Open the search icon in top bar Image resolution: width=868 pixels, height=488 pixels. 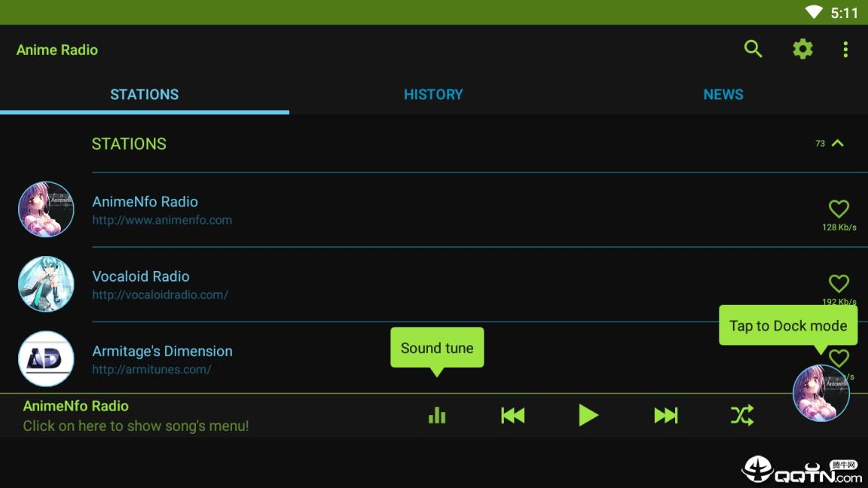[753, 50]
